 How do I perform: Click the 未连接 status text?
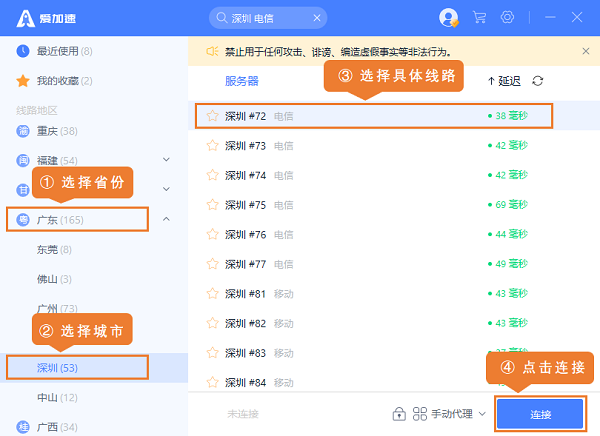click(x=243, y=414)
